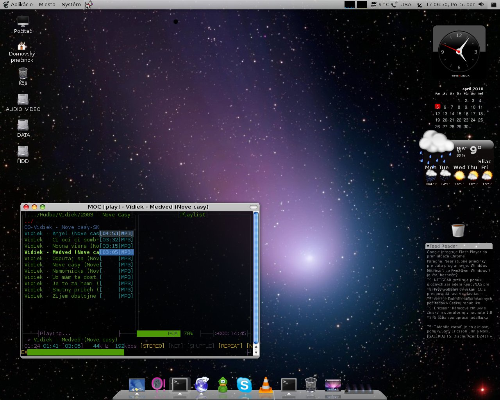Open the System menu in the top panel
The height and width of the screenshot is (400, 500).
[x=71, y=4]
